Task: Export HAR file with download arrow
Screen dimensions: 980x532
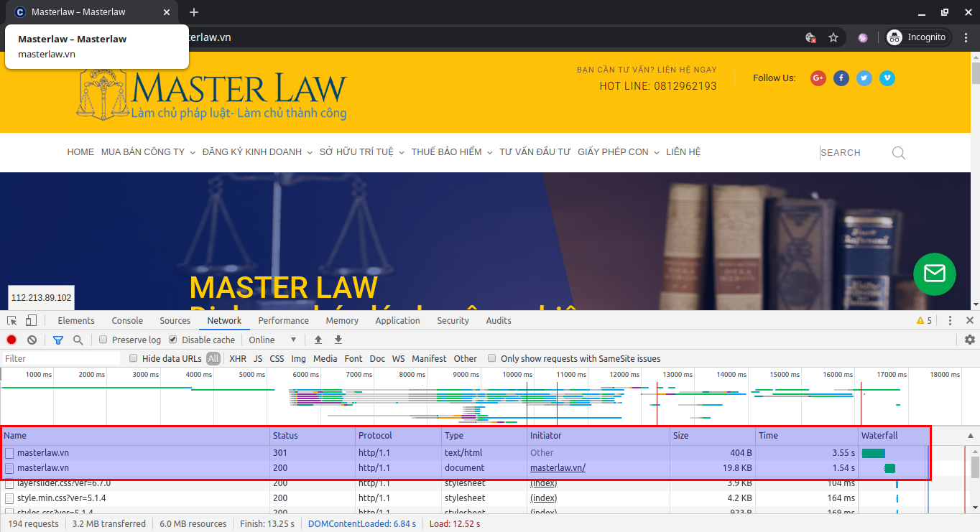Action: pos(338,340)
